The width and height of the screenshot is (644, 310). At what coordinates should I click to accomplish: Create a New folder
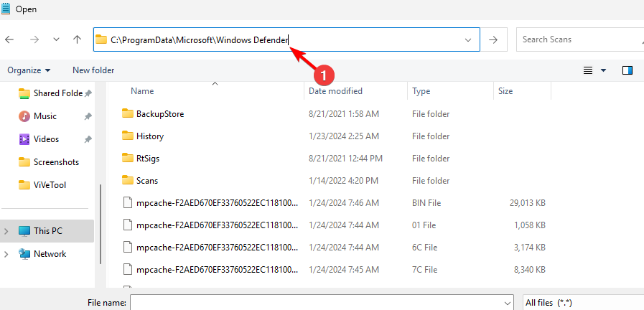click(x=93, y=70)
